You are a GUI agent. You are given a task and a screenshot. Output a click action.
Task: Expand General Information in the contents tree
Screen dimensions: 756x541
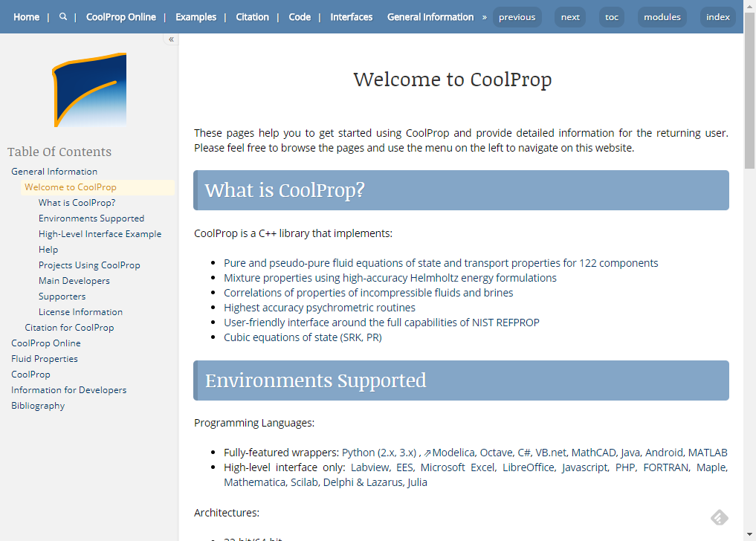tap(54, 171)
